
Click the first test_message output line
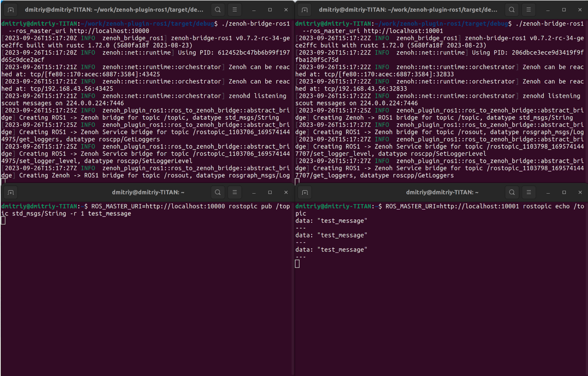pos(331,221)
